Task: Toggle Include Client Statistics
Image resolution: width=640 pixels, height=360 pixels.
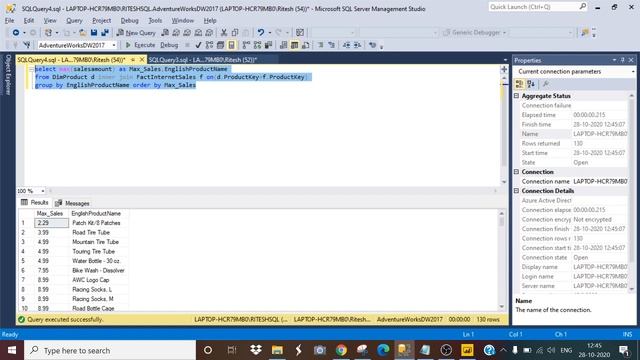Action: [x=268, y=45]
